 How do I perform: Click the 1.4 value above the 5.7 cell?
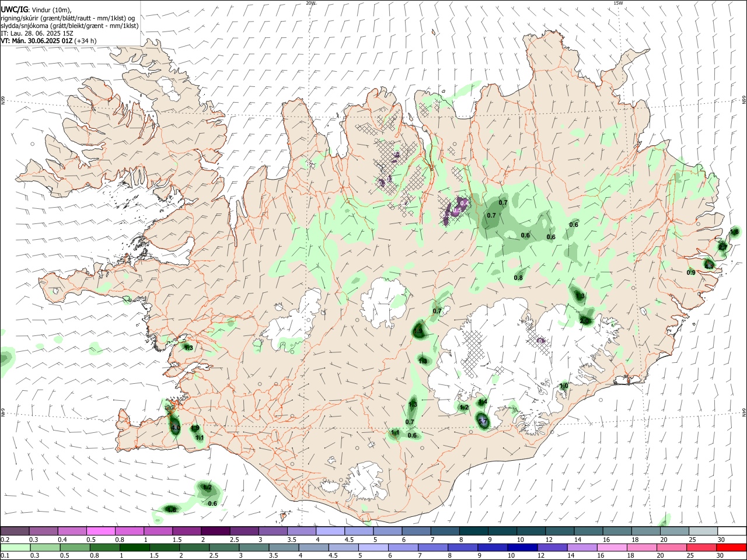point(483,402)
